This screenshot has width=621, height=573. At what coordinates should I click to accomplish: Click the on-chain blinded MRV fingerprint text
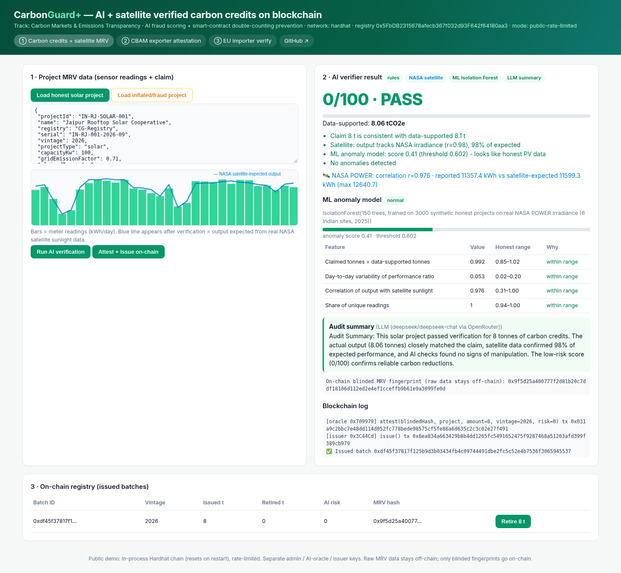tap(456, 385)
